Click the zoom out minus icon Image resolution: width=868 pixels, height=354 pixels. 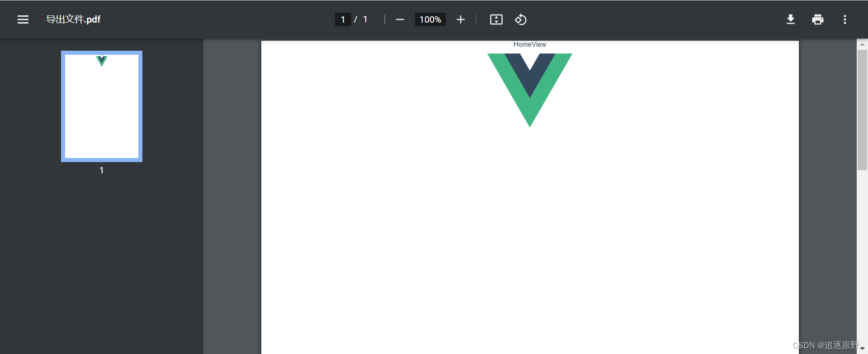(x=400, y=19)
